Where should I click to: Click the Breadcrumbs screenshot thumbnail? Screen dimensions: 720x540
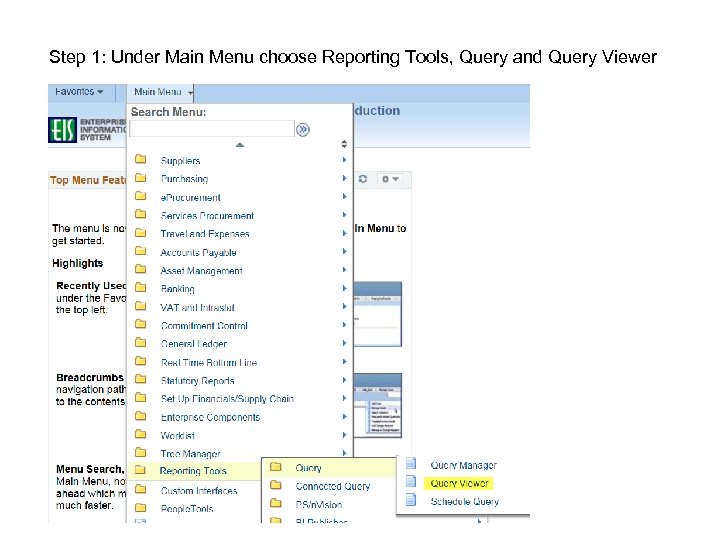point(377,405)
